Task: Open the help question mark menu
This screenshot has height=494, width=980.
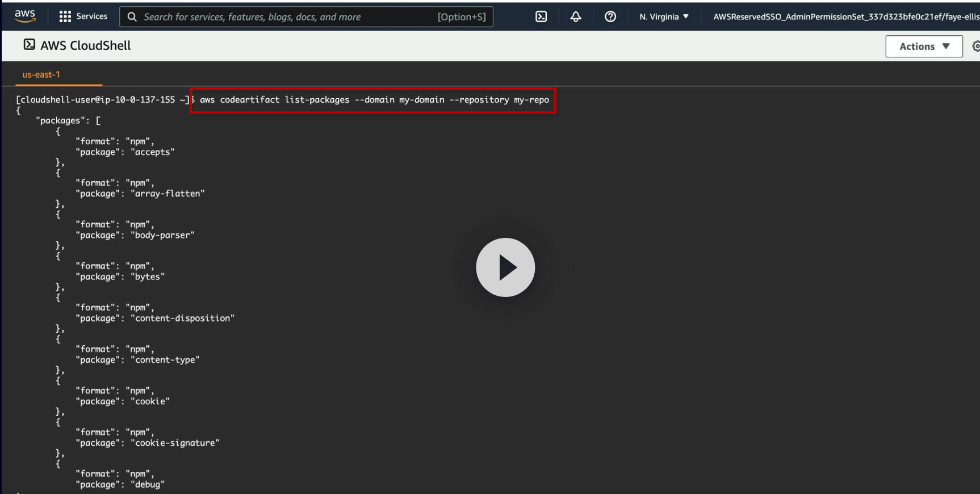Action: pos(610,16)
